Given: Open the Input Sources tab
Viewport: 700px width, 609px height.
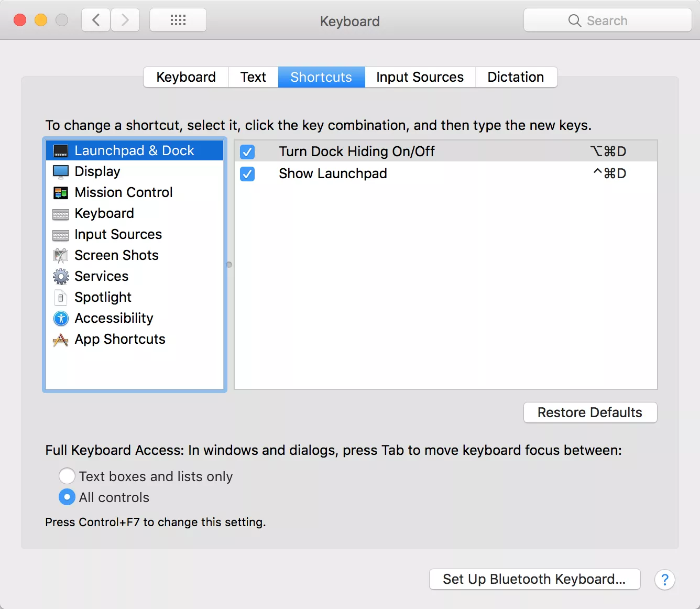Looking at the screenshot, I should click(420, 77).
